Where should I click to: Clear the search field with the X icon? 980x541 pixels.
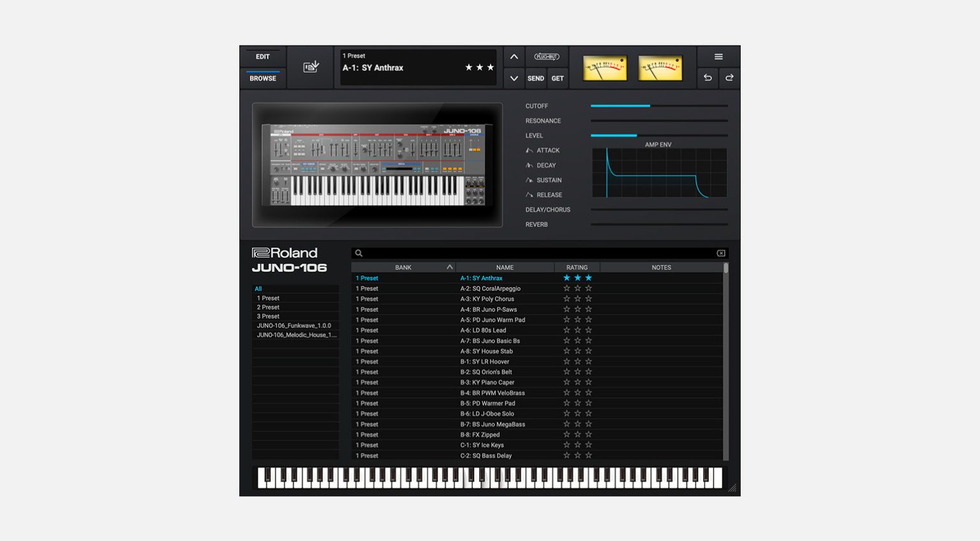720,253
